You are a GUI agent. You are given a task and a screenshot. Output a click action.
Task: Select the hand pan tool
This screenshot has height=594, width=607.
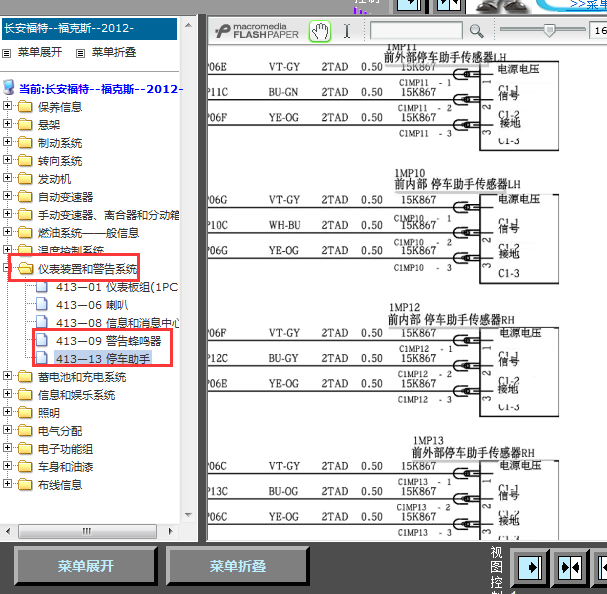pyautogui.click(x=320, y=31)
